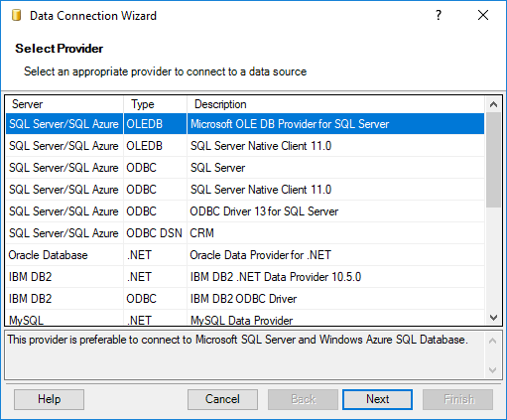Click the database cylinder icon in title bar
The width and height of the screenshot is (507, 420).
[16, 15]
